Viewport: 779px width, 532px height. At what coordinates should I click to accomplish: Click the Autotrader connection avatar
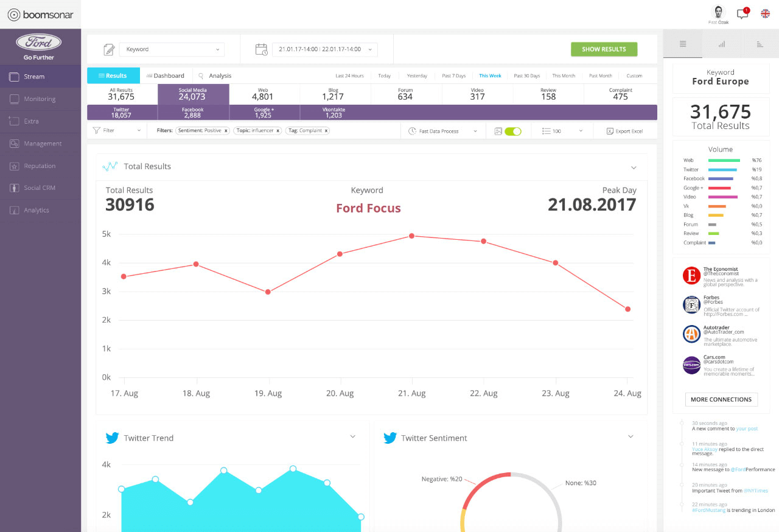(x=691, y=334)
